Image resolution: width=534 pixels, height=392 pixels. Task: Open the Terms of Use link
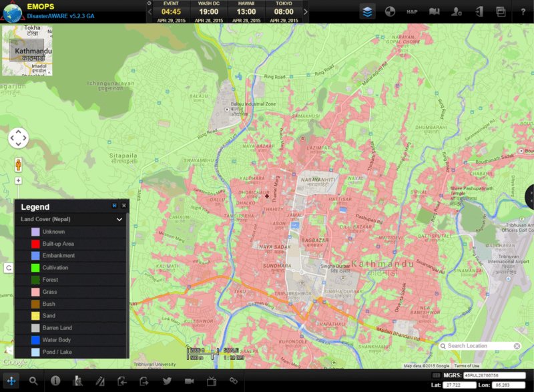(467, 366)
